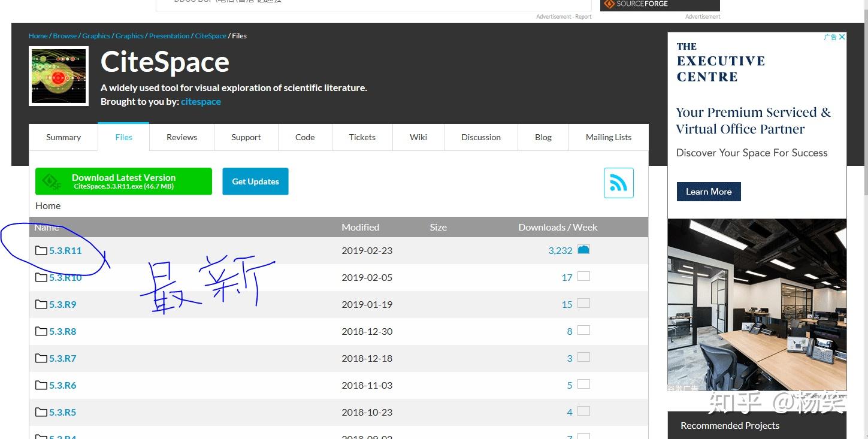Click folder icon for 5.3.R7
868x439 pixels.
pos(41,358)
